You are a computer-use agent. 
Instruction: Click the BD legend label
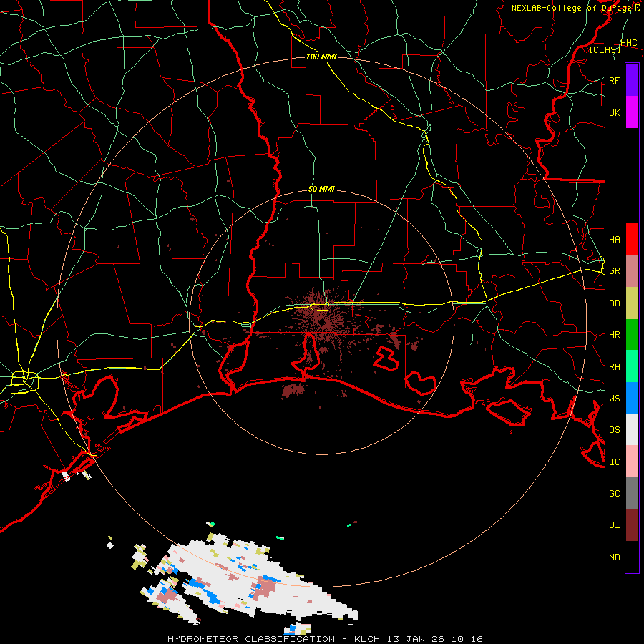tap(614, 303)
